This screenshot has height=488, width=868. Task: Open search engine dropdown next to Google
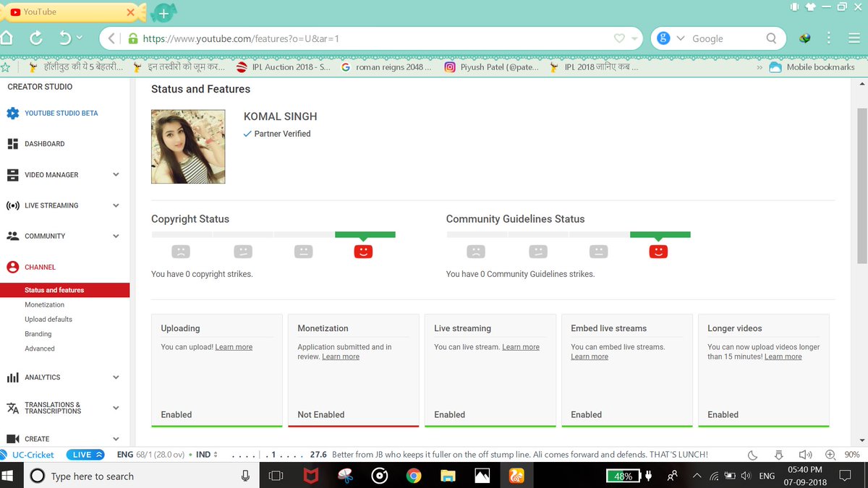click(x=681, y=39)
